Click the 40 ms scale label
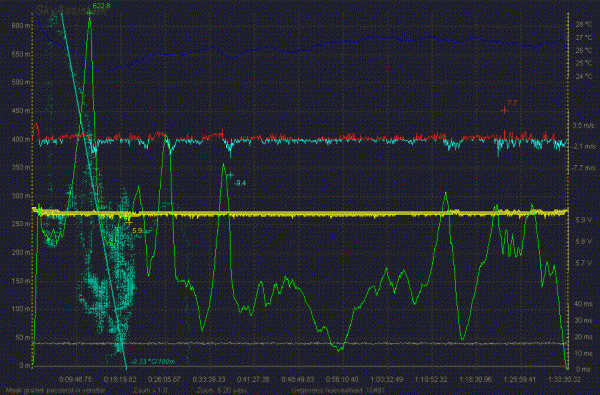The image size is (600, 395). (x=584, y=304)
